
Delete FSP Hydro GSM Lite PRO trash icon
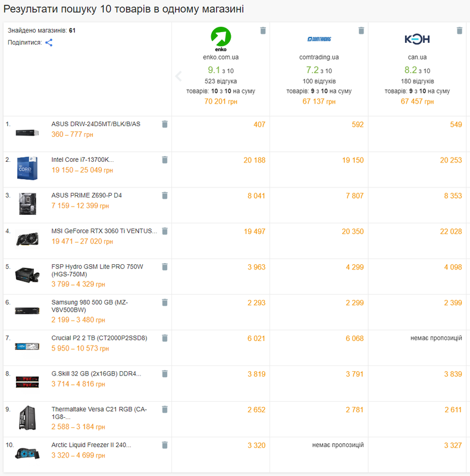pos(165,267)
